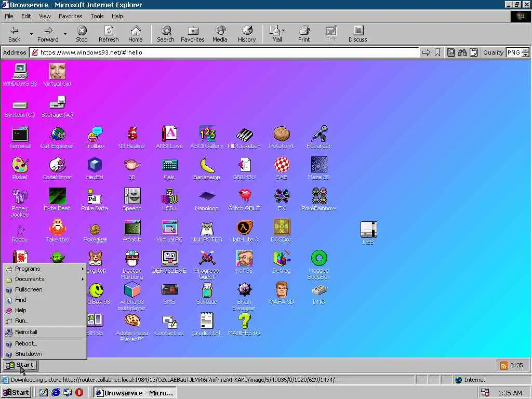Viewport: 532px width, 399px height.
Task: Open the Maze 3D icon
Action: (318, 169)
